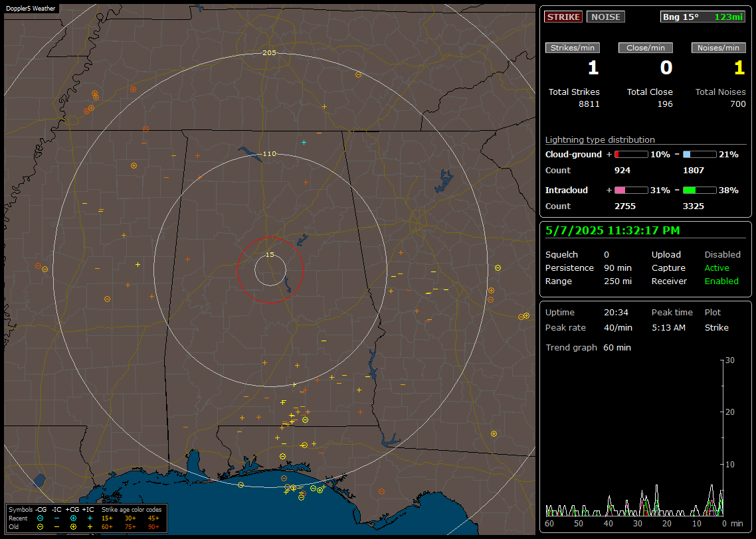The image size is (756, 539).
Task: Click the 15 range ring label
Action: (270, 255)
